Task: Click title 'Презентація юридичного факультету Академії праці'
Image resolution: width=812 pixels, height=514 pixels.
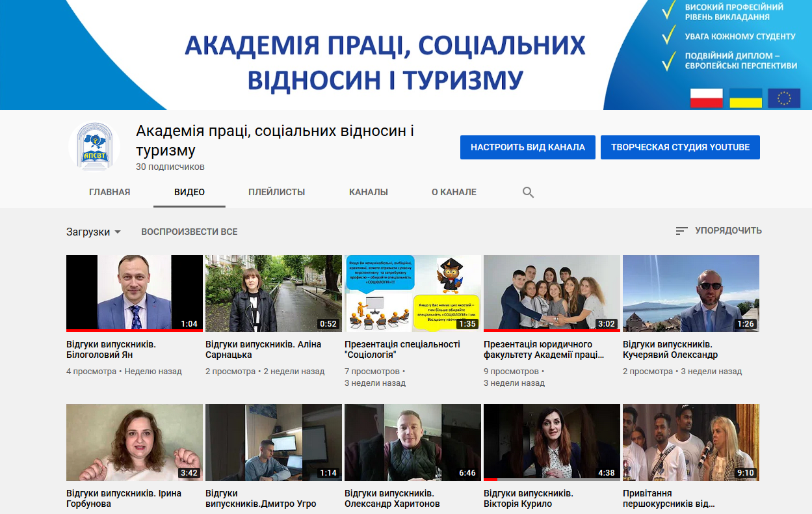Action: pyautogui.click(x=544, y=349)
